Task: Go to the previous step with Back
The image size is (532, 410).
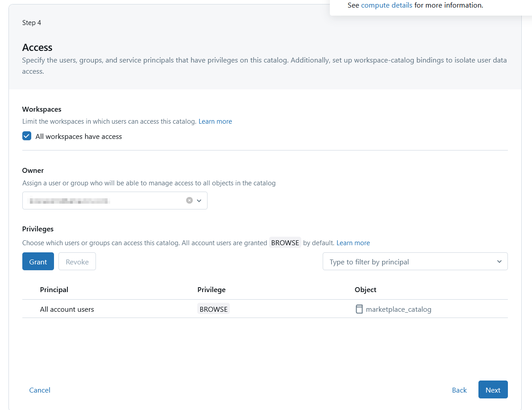Action: point(459,390)
